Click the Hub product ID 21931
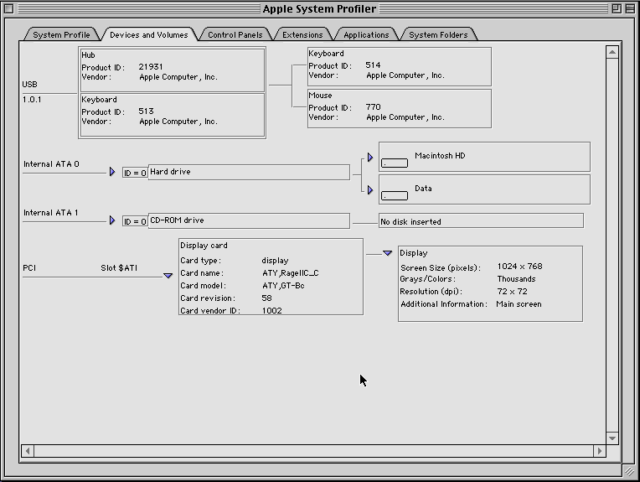640x482 pixels. tap(151, 67)
